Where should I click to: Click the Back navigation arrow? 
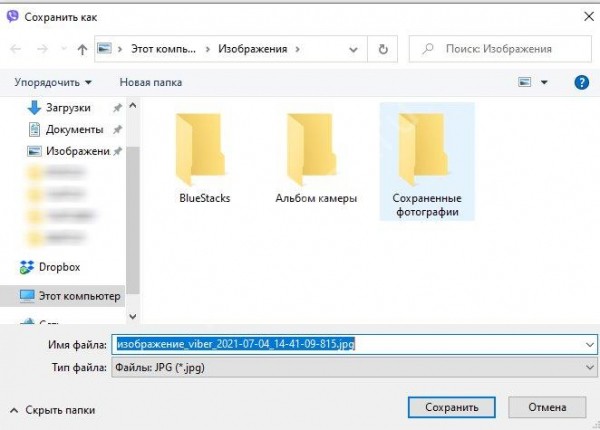click(16, 49)
